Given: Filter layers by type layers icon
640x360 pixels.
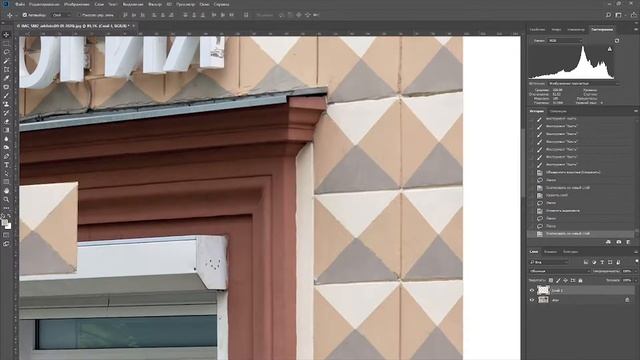Looking at the screenshot, I should [602, 262].
